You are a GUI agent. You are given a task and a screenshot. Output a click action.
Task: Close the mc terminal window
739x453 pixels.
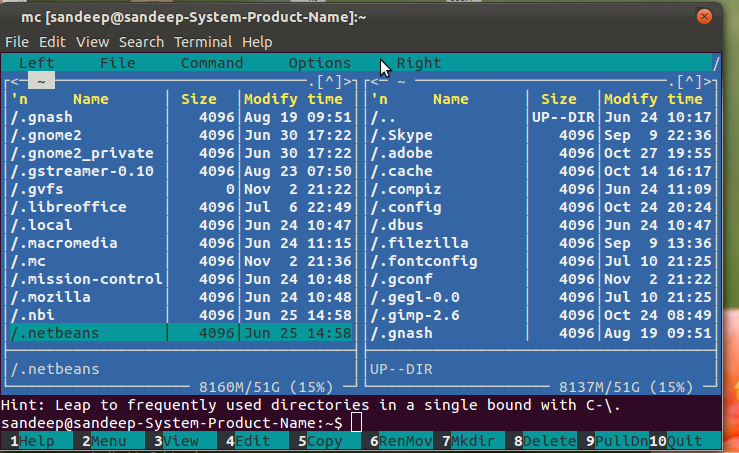(x=704, y=17)
